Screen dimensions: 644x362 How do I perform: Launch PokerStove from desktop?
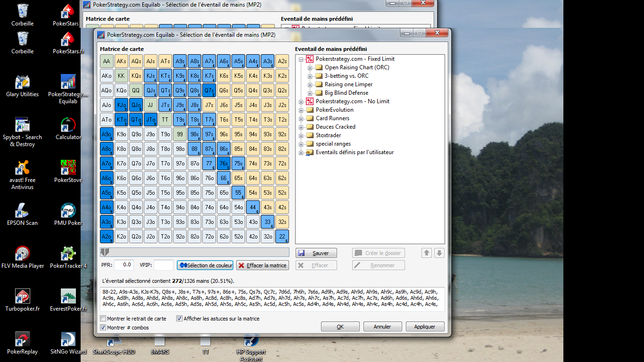click(x=68, y=171)
